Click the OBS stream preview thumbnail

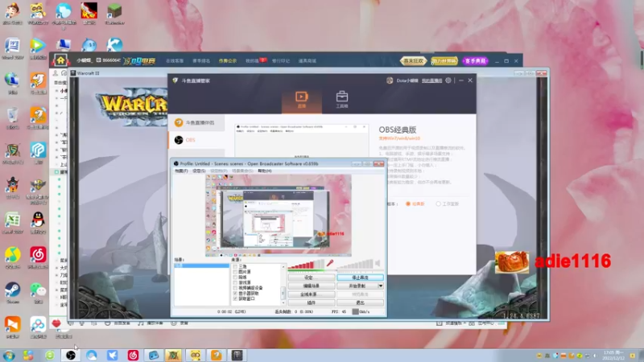coord(278,216)
